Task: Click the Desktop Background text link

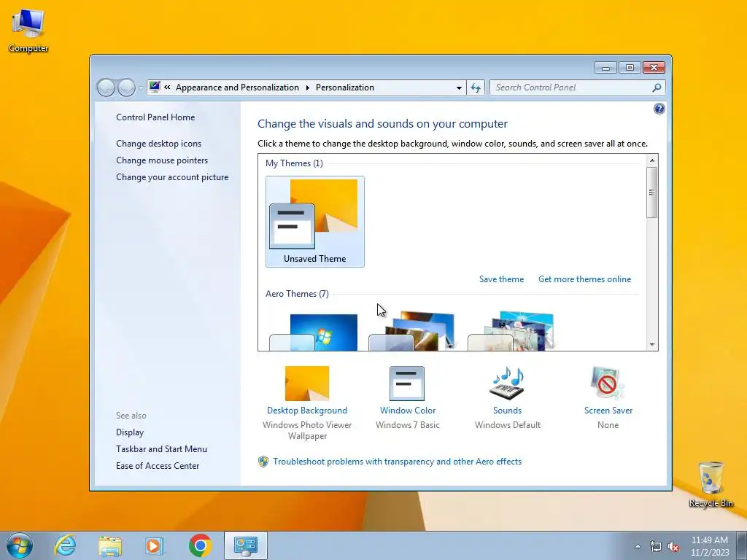Action: click(x=307, y=411)
